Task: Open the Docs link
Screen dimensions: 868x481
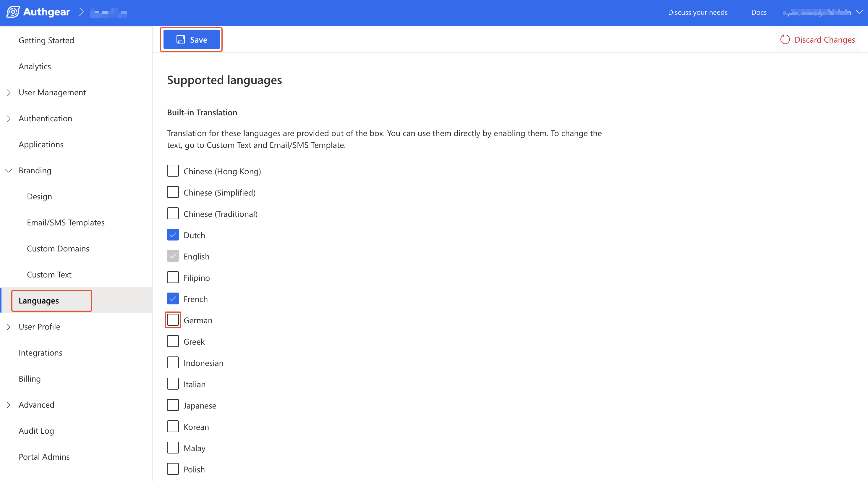Action: (759, 12)
